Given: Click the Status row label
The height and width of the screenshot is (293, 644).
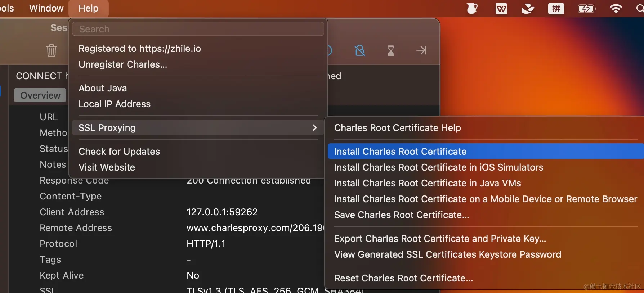Looking at the screenshot, I should point(54,149).
